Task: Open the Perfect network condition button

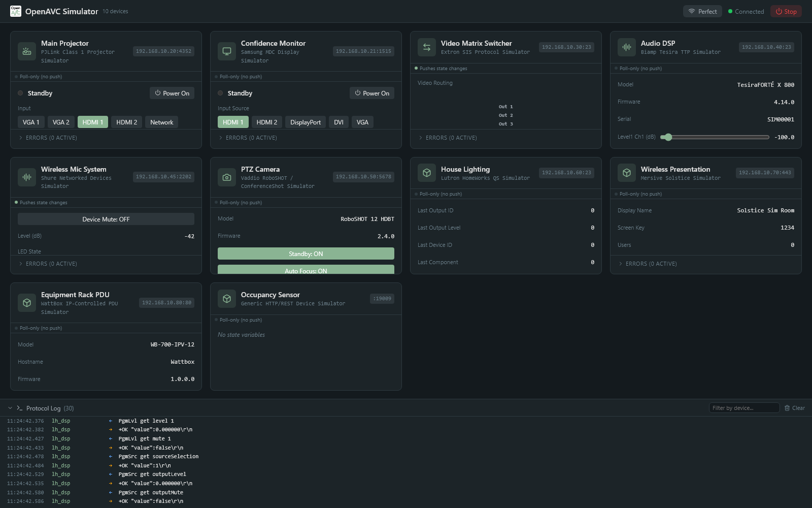Action: point(702,11)
